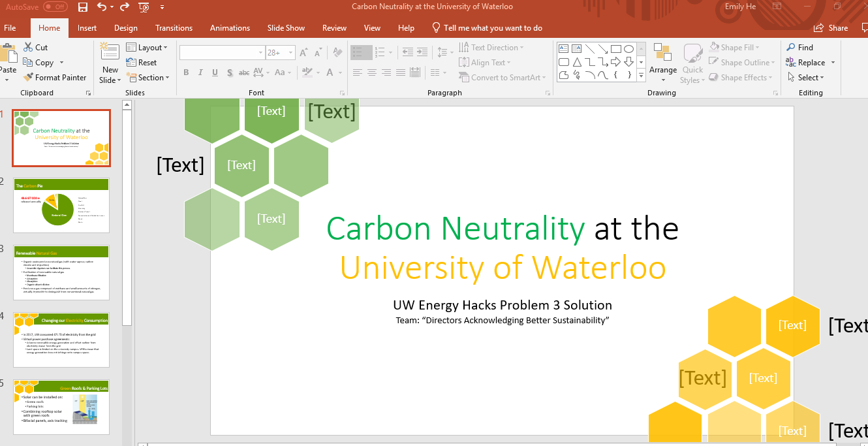Expand the shapes gallery More arrow
This screenshot has height=446, width=868.
point(642,76)
